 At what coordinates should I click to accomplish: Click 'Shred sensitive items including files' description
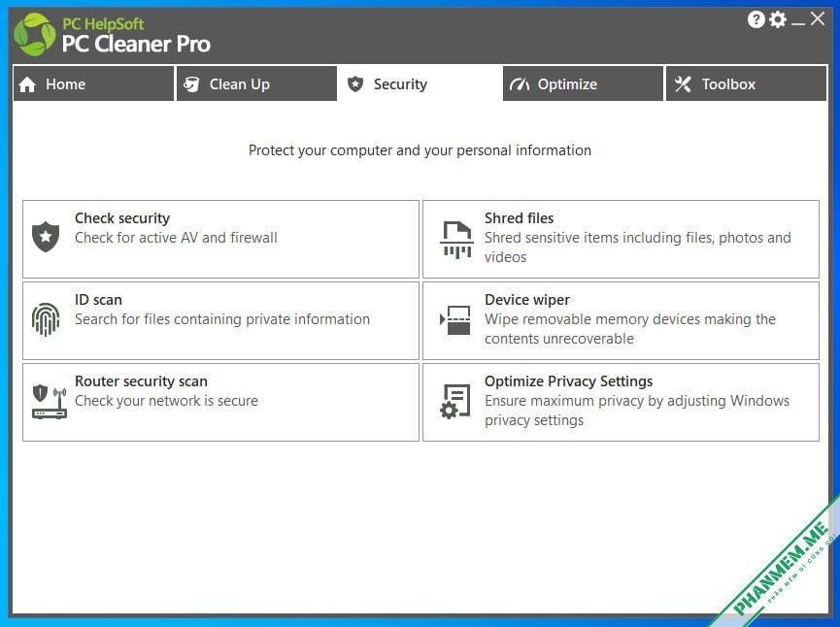637,247
